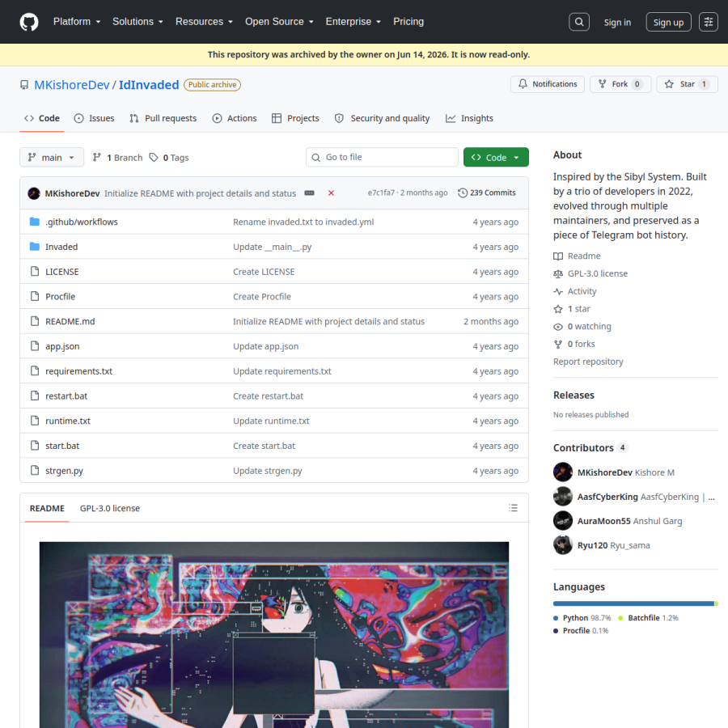This screenshot has width=728, height=728.
Task: Open Readme link in About sidebar
Action: click(x=577, y=256)
